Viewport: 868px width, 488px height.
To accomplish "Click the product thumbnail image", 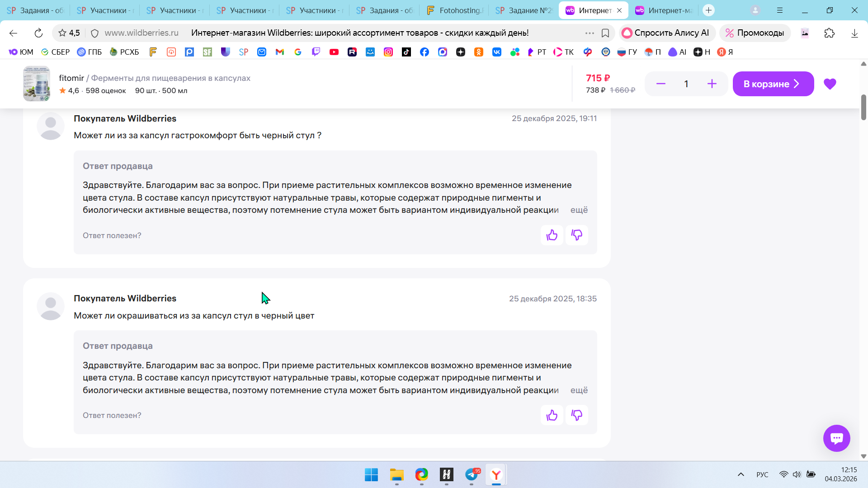I will coord(37,84).
